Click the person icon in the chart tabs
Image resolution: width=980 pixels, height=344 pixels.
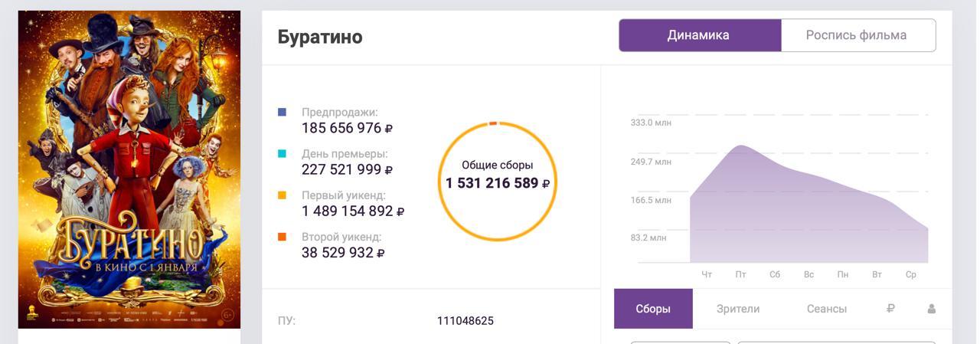932,309
